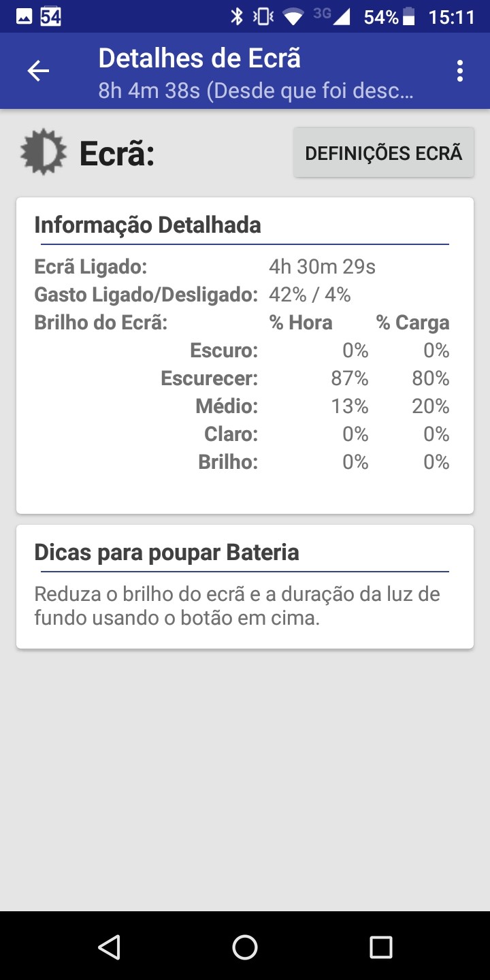The height and width of the screenshot is (980, 490).
Task: Tap the image notification icon
Action: coord(24,17)
